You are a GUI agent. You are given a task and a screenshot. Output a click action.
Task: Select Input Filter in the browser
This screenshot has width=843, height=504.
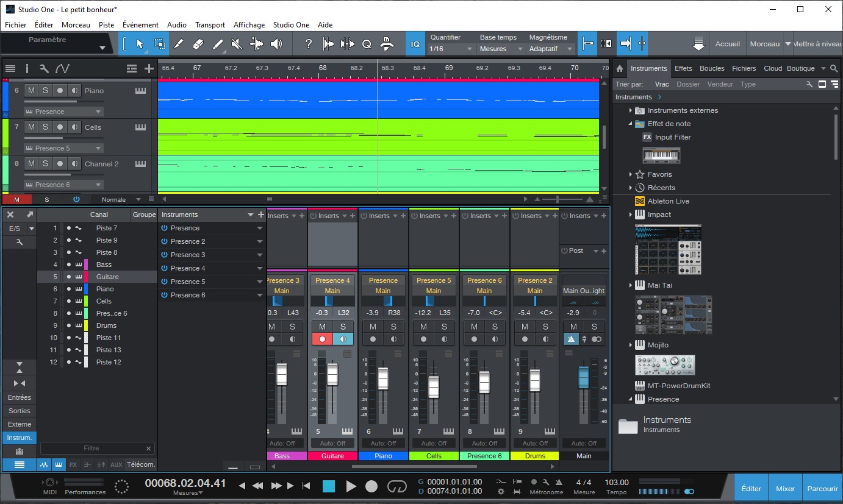coord(673,137)
